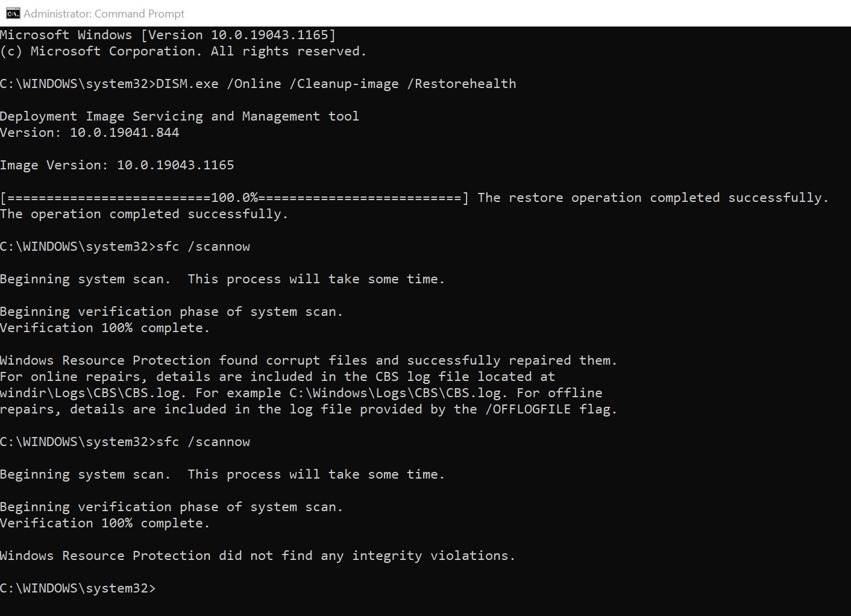This screenshot has width=851, height=616.
Task: Click 'The operation completed successfully.' line
Action: [144, 214]
